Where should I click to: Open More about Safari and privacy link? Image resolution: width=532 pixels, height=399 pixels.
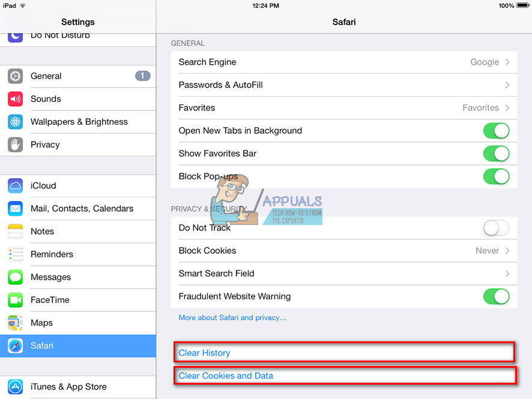232,317
